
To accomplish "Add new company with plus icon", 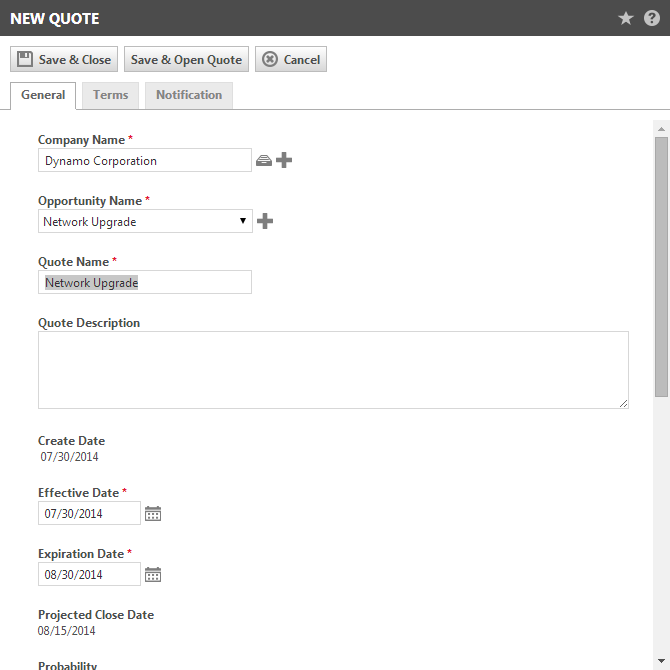I will click(x=284, y=160).
